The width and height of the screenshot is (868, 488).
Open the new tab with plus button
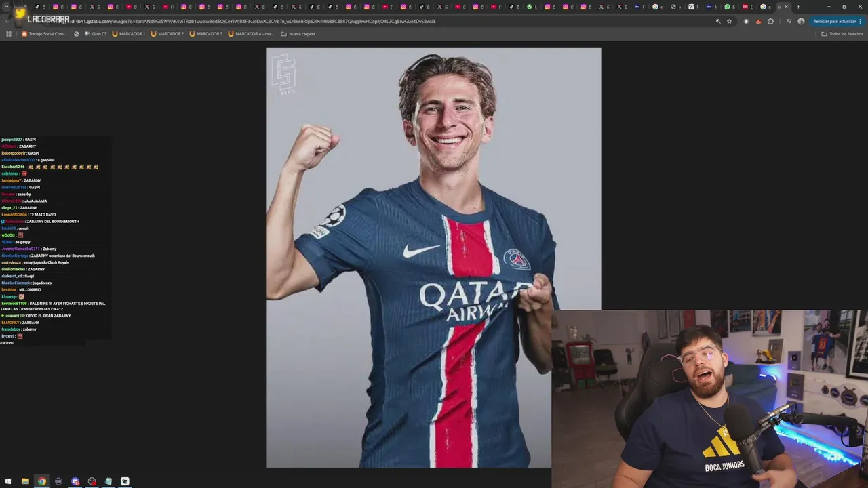pyautogui.click(x=798, y=7)
